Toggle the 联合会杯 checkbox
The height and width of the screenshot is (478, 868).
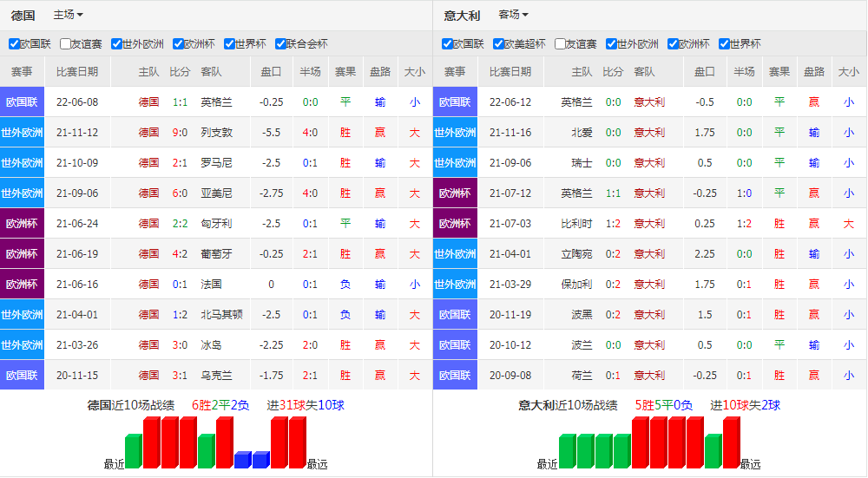280,43
